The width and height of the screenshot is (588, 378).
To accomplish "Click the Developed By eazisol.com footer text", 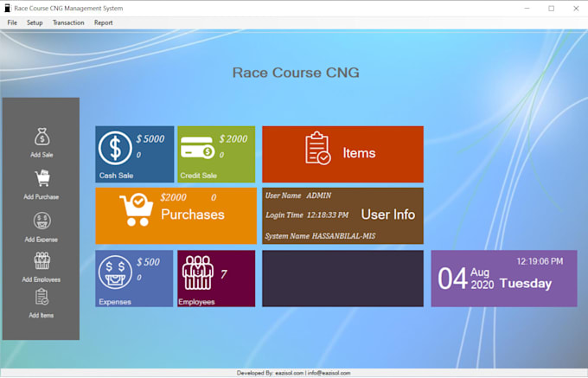I will click(x=294, y=373).
